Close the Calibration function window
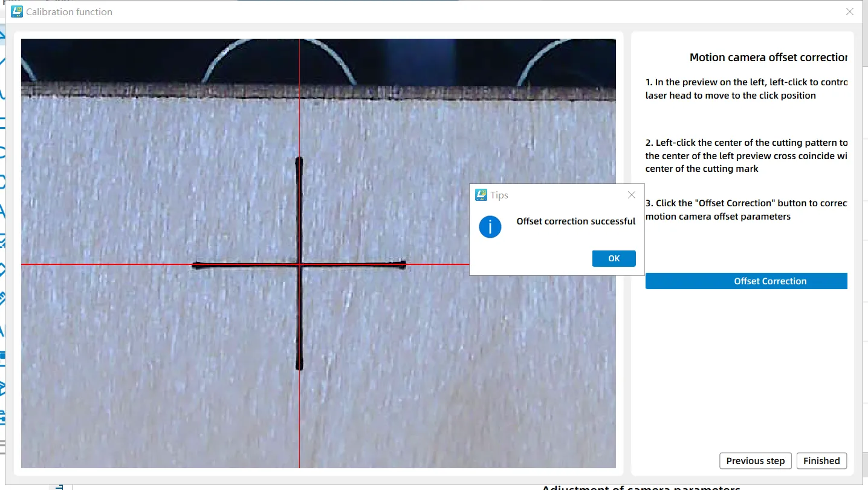The image size is (868, 490). pyautogui.click(x=849, y=11)
